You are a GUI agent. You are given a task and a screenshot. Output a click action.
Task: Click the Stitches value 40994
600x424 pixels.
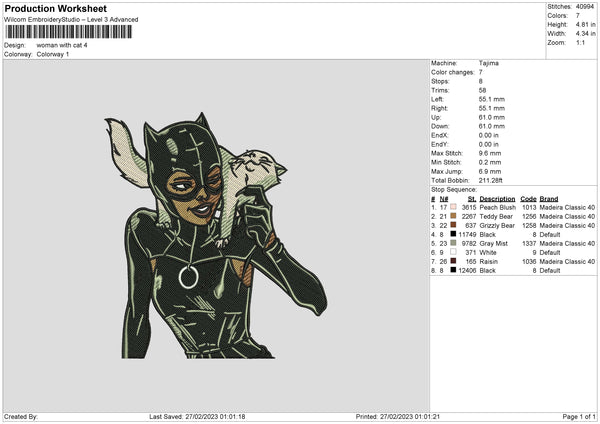tap(585, 7)
